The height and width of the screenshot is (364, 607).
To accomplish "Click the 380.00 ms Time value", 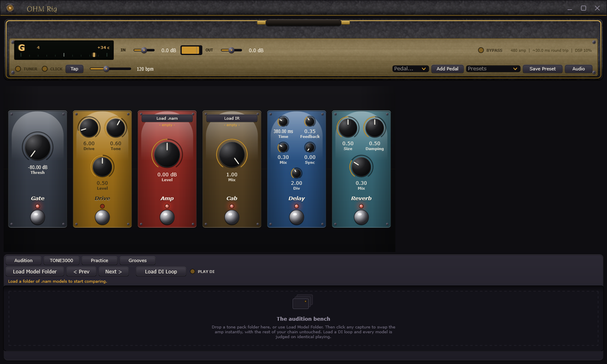I will [x=283, y=131].
